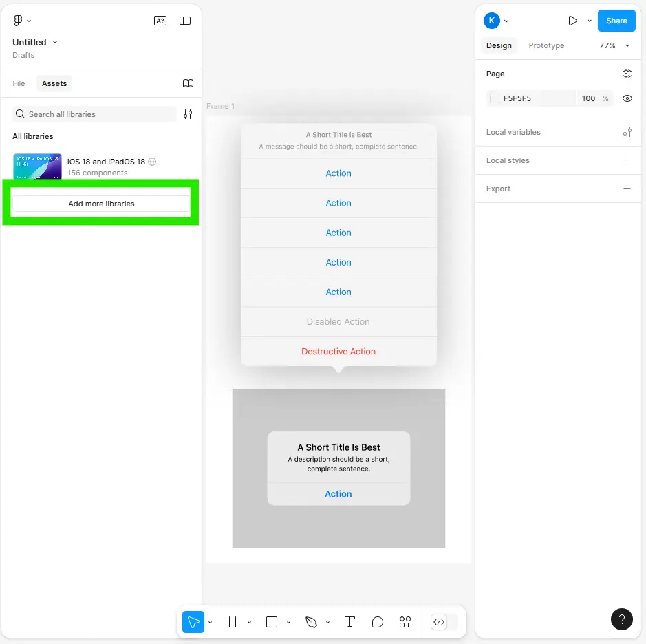The width and height of the screenshot is (646, 644).
Task: Open the present options dropdown arrow
Action: pos(589,21)
